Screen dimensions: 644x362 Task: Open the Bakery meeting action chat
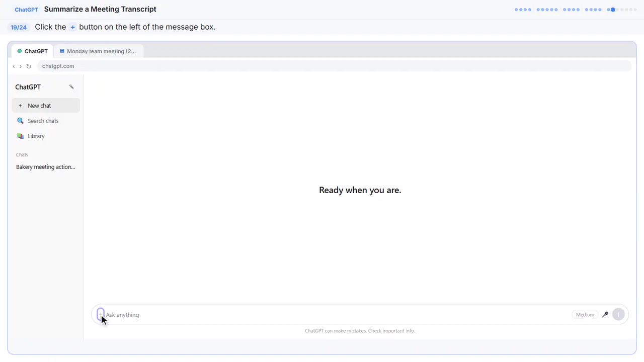[46, 167]
